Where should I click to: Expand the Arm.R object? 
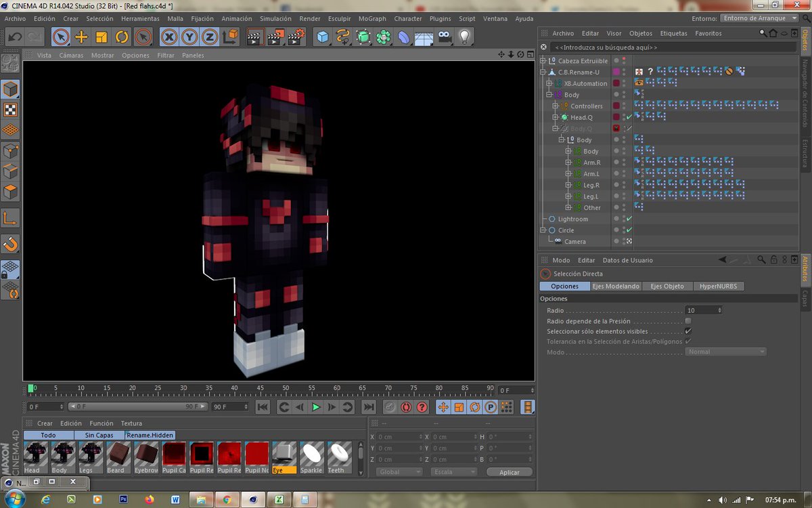(568, 163)
